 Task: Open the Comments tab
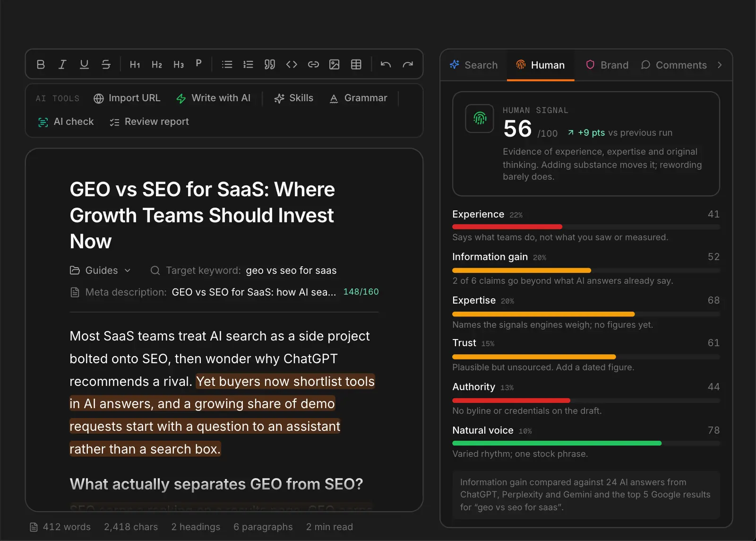tap(674, 65)
